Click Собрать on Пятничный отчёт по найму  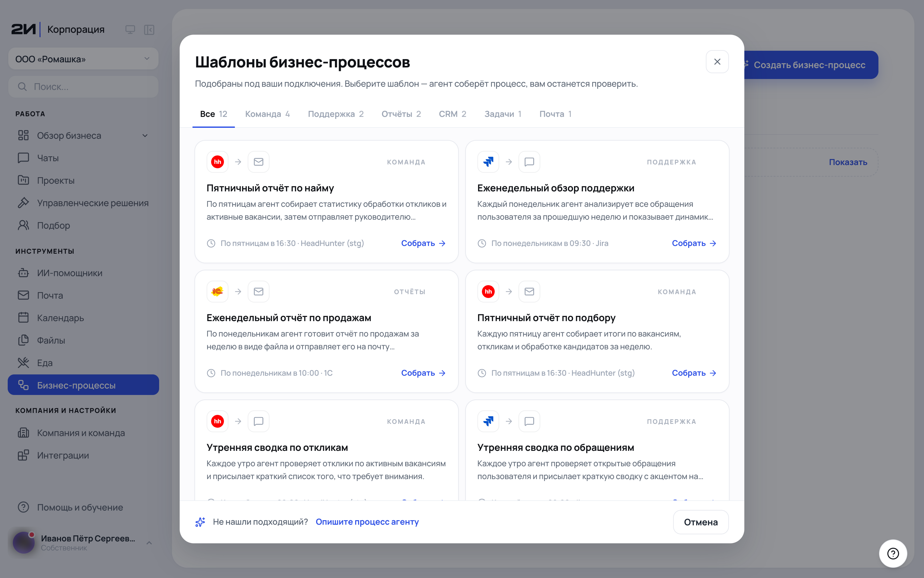tap(424, 243)
